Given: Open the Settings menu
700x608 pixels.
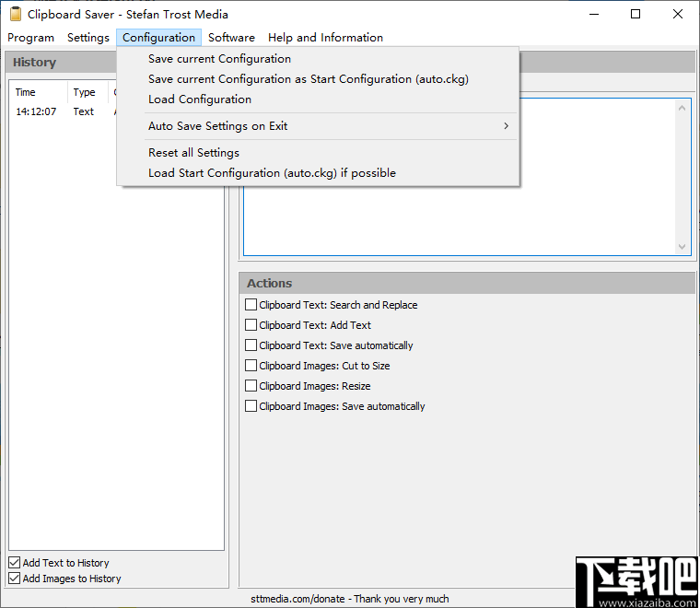Looking at the screenshot, I should pyautogui.click(x=87, y=38).
